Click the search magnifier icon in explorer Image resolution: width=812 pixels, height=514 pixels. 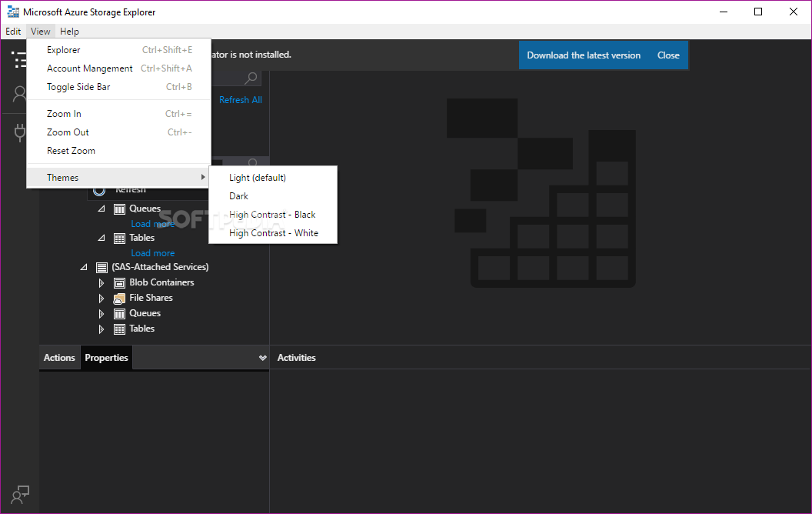pyautogui.click(x=251, y=78)
